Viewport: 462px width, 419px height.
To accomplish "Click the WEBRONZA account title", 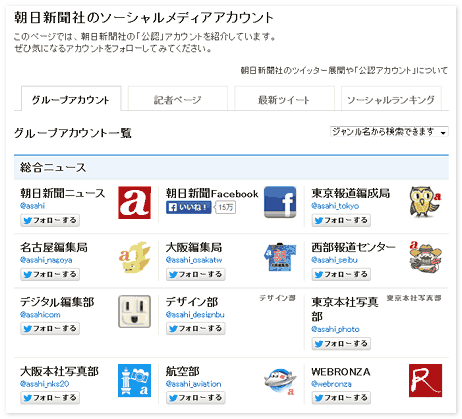I will point(341,371).
